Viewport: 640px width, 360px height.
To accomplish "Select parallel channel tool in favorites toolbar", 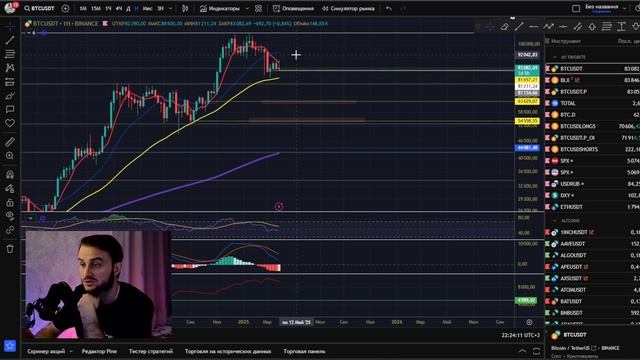I will (x=578, y=27).
